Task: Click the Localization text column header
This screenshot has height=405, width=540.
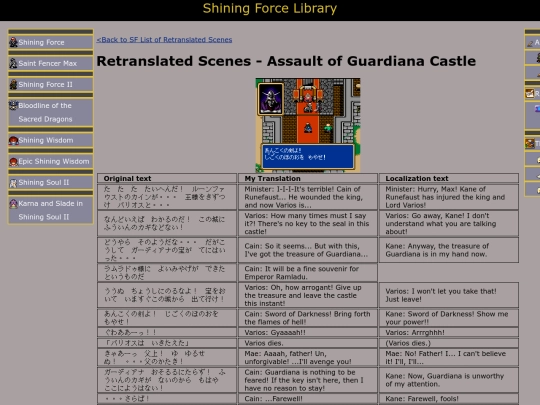Action: pyautogui.click(x=449, y=178)
